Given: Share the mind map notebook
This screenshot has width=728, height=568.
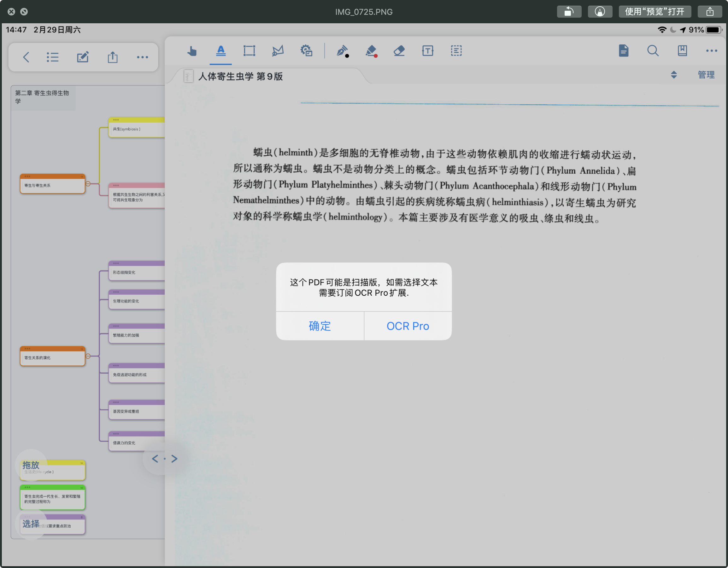Looking at the screenshot, I should pyautogui.click(x=113, y=57).
